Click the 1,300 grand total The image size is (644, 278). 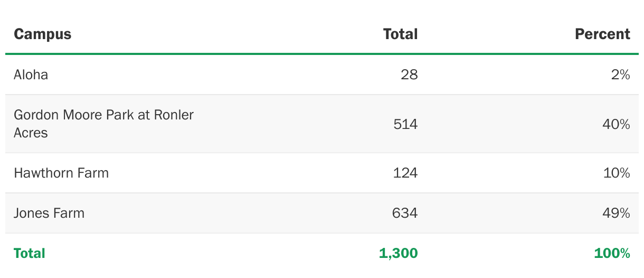point(399,253)
